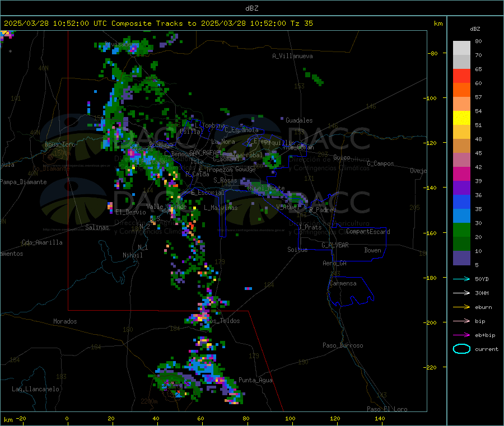Click the N_1 map label
The image size is (504, 426).
[143, 247]
